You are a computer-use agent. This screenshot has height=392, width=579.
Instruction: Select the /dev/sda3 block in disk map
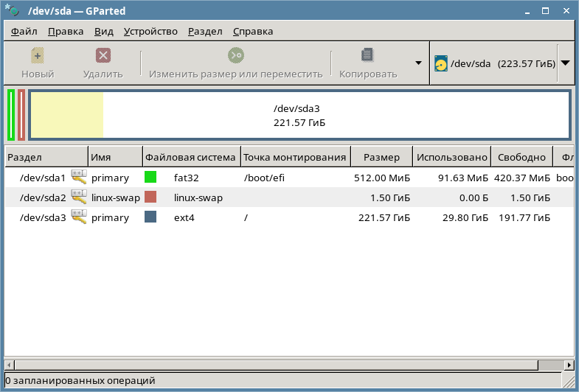click(x=299, y=115)
